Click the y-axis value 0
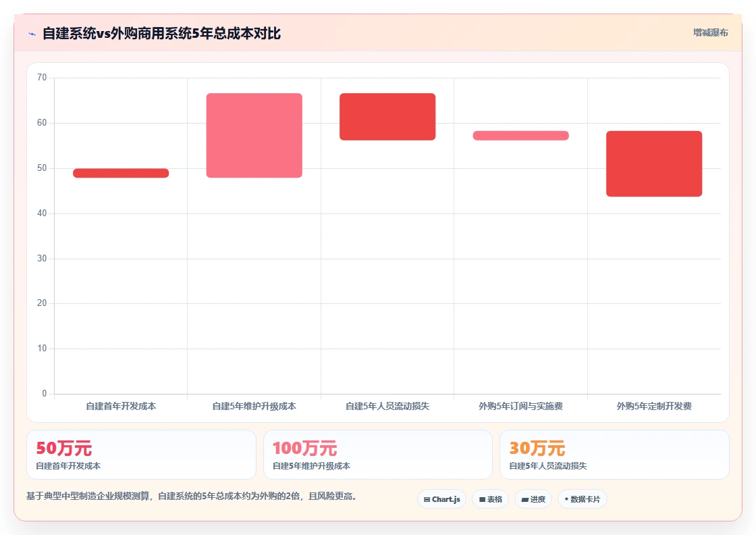 [45, 394]
